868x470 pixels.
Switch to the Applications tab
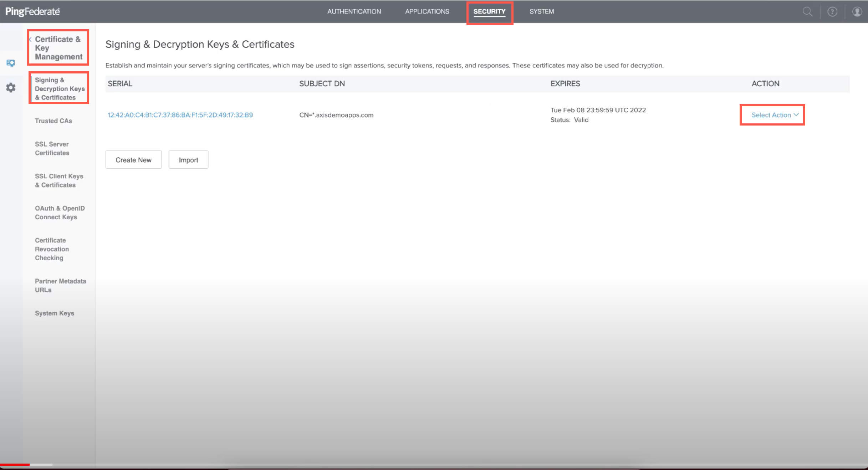click(x=427, y=11)
